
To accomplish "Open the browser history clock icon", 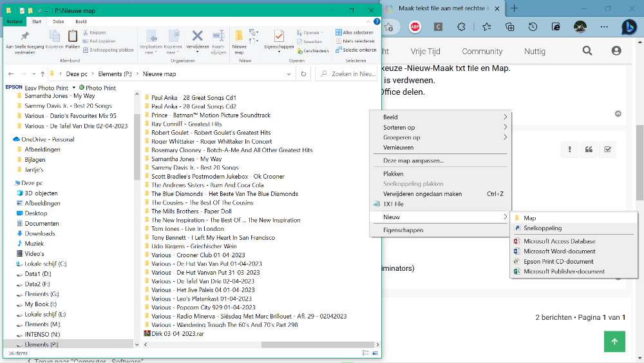I will tap(533, 26).
